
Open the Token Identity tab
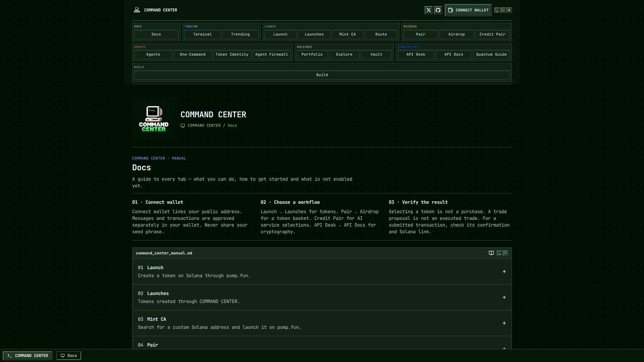point(232,55)
